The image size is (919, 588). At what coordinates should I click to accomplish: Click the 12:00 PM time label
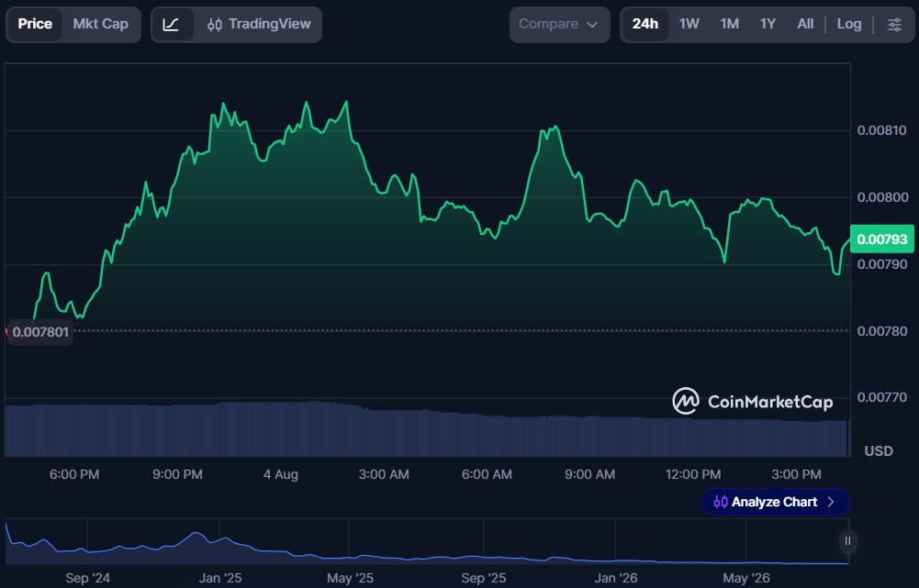pyautogui.click(x=693, y=474)
